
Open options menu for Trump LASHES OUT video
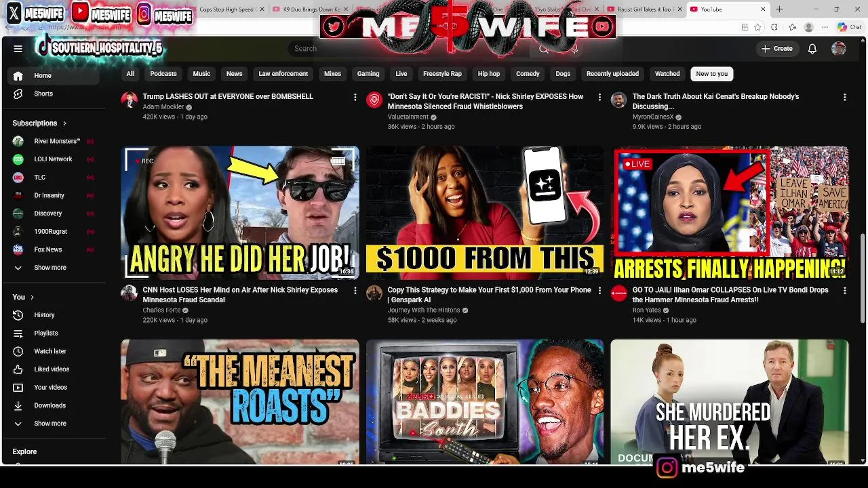coord(355,98)
